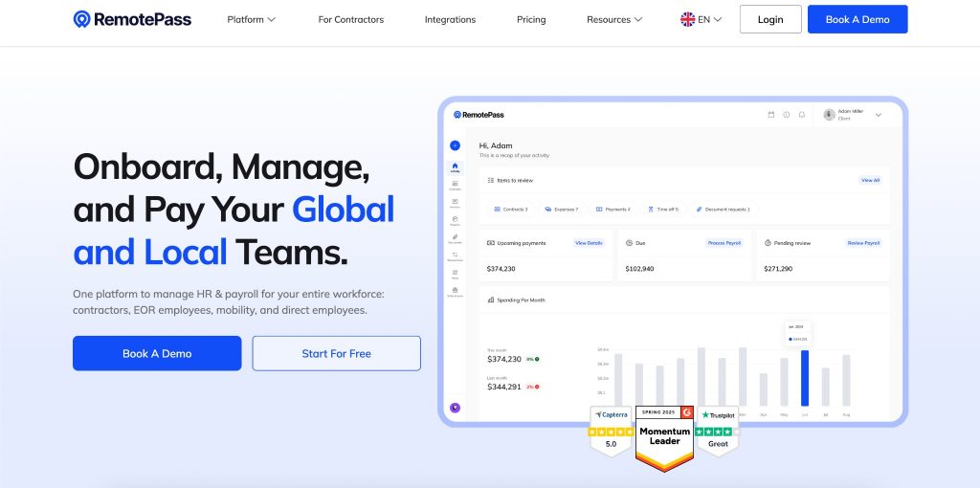Screen dimensions: 980x488
Task: Click the Capterra 5.0 rating badge
Action: coord(611,432)
